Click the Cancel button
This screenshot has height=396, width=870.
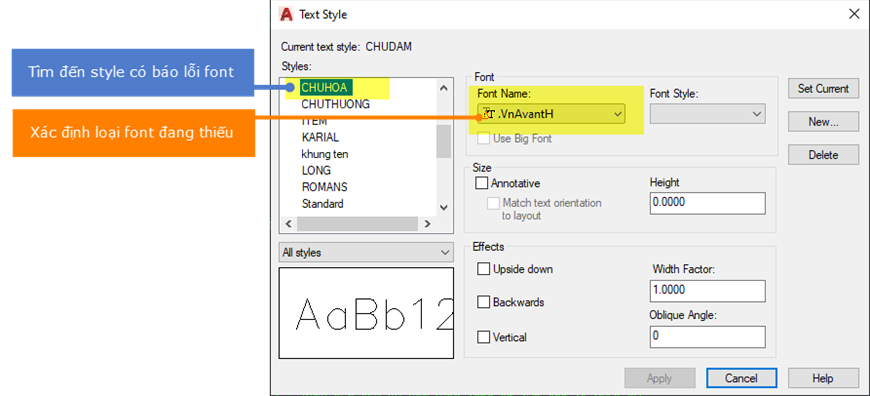click(741, 379)
